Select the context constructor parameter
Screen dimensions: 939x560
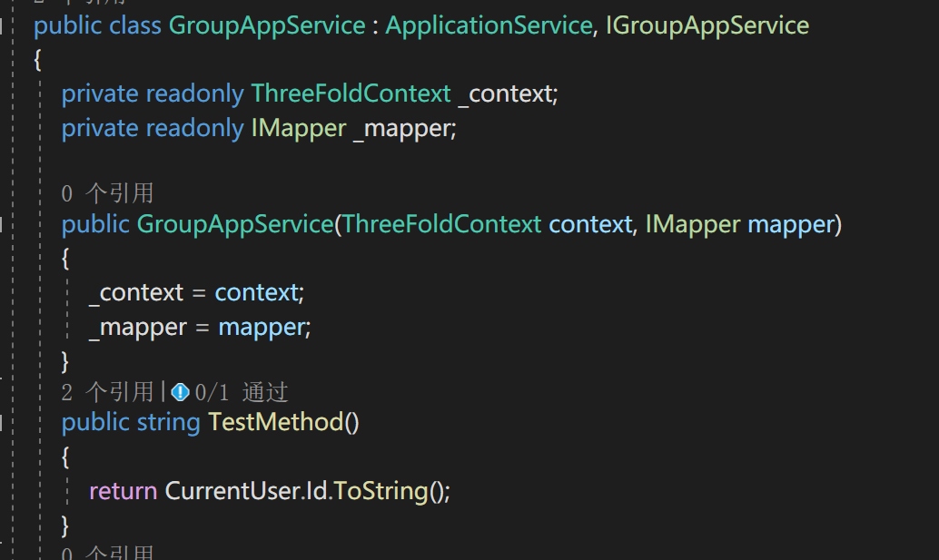(589, 224)
